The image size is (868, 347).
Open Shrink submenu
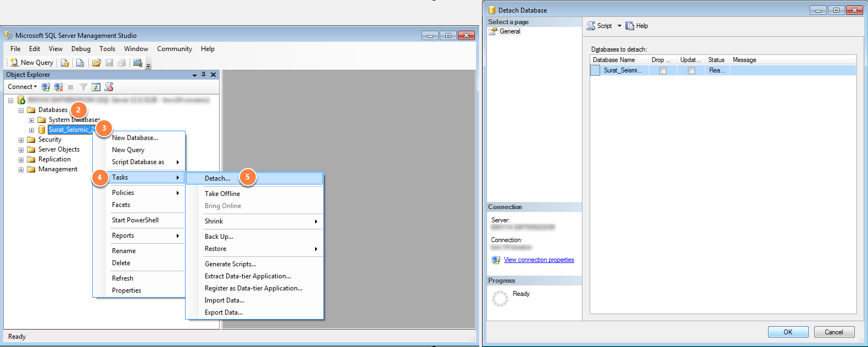click(254, 221)
